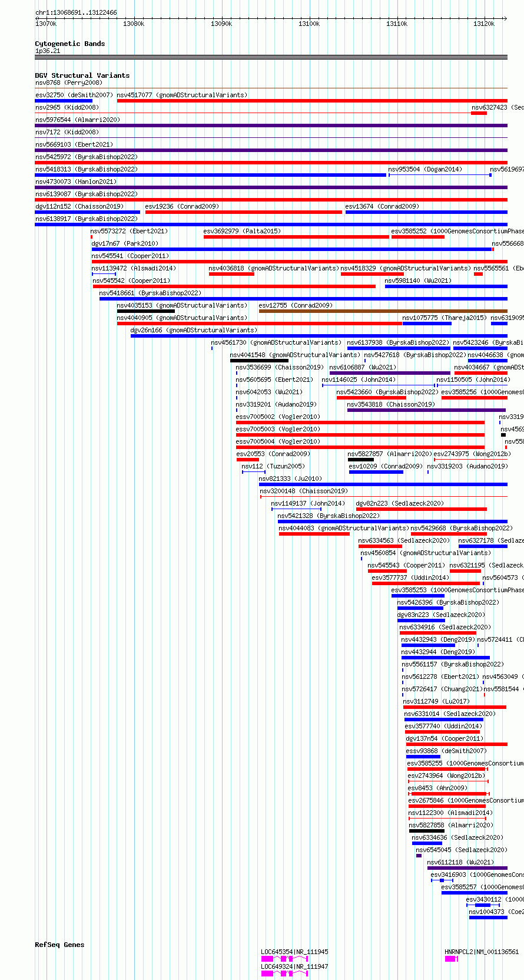This screenshot has height=980, width=524.
Task: Select variant nsv3112749 (Lu2017)
Action: pos(436,701)
